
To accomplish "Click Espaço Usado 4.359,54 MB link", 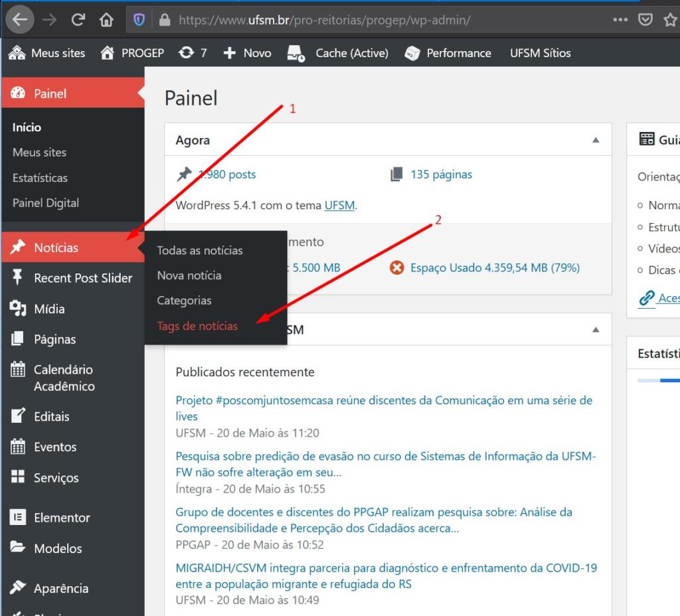I will [495, 268].
